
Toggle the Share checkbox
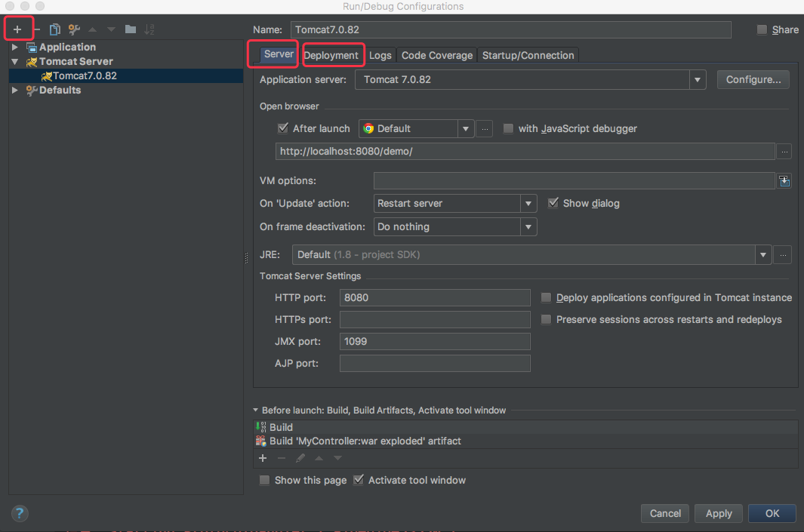click(x=762, y=29)
